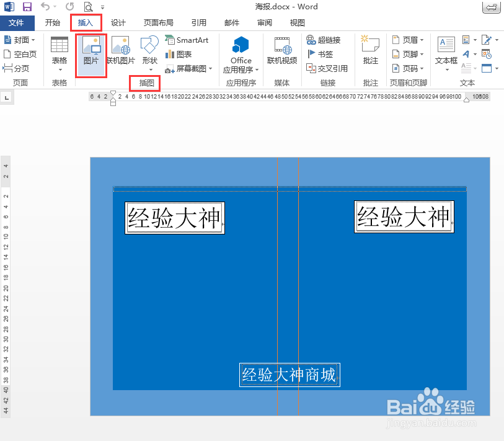The height and width of the screenshot is (441, 504).
Task: Insert a SmartArt graphic
Action: [x=187, y=40]
